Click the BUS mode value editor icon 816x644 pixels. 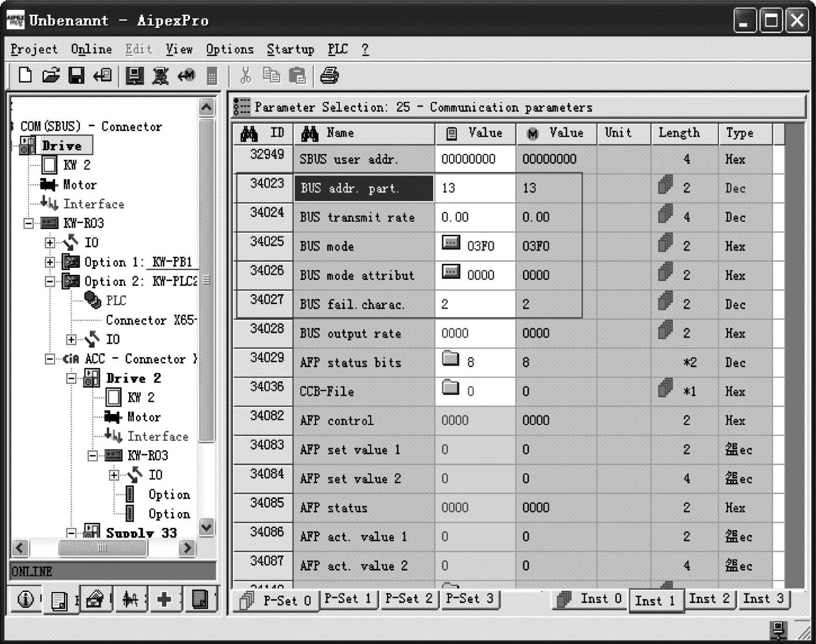coord(451,243)
